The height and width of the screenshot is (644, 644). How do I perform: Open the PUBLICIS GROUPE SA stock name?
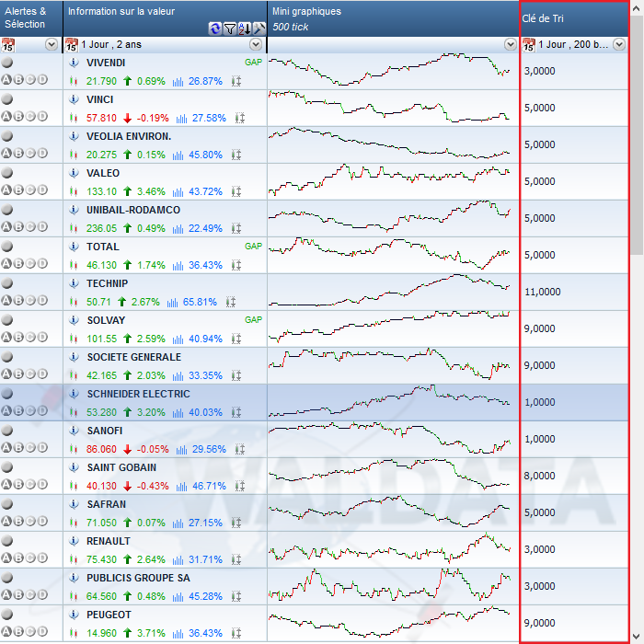tap(138, 578)
